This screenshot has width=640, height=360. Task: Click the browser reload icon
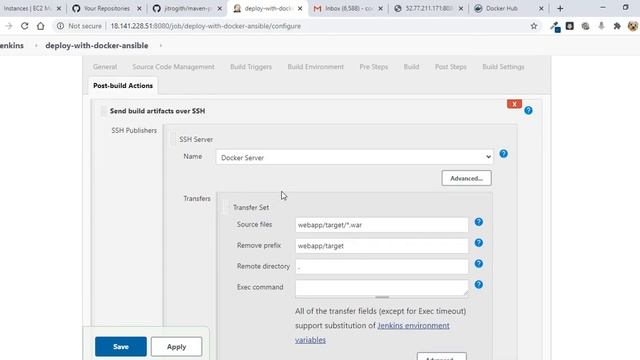pos(24,26)
